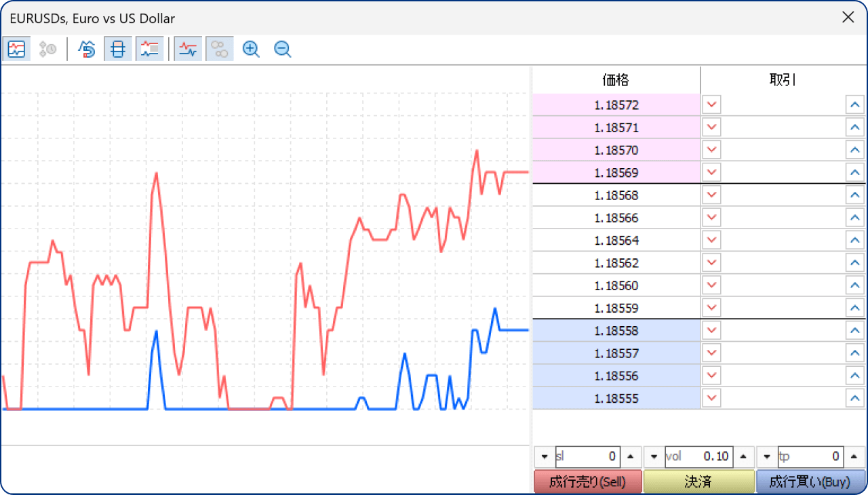Click the grayed-out circles volume icon
The image size is (868, 495).
tap(219, 49)
